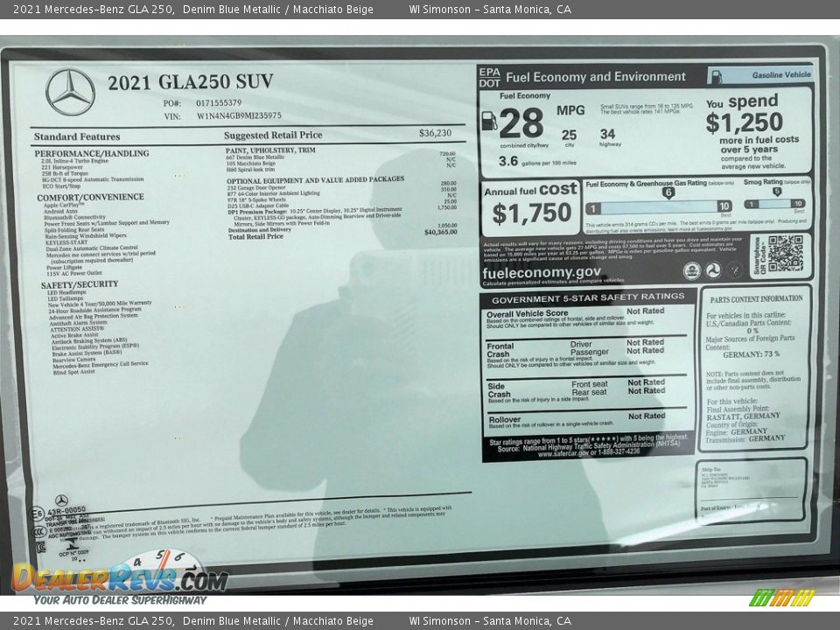The image size is (840, 630).
Task: Click the gas pump icon in the Gasoline Vehicle label
Action: 717,76
